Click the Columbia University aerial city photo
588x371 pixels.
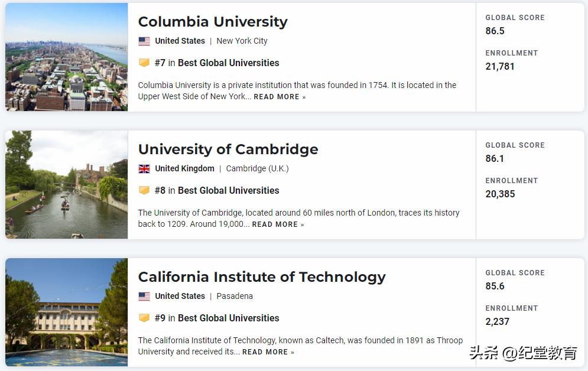(x=67, y=57)
